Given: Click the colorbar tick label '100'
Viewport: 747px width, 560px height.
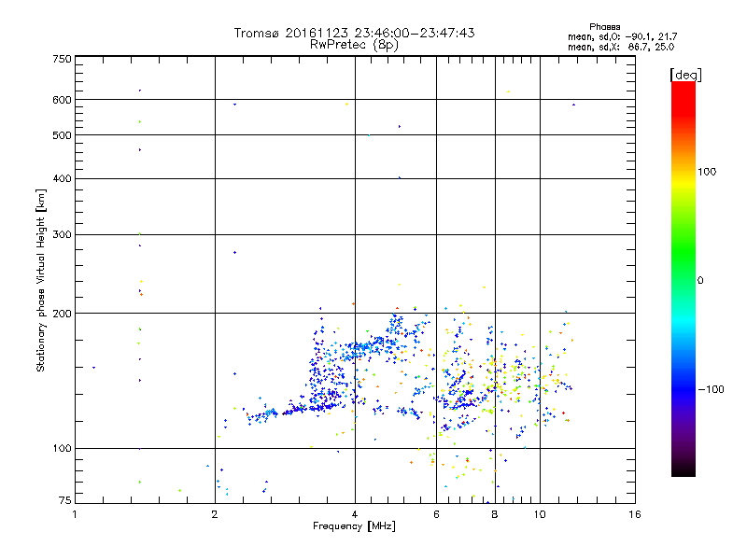Looking at the screenshot, I should [x=707, y=172].
